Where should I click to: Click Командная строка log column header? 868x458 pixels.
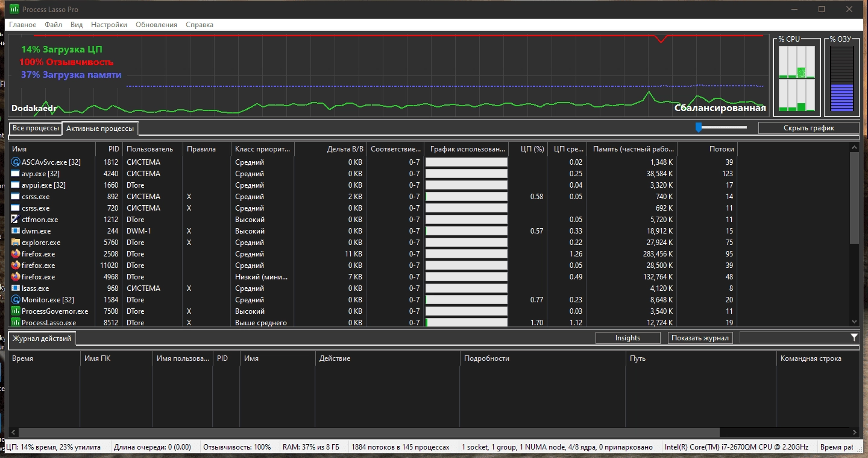pos(818,358)
